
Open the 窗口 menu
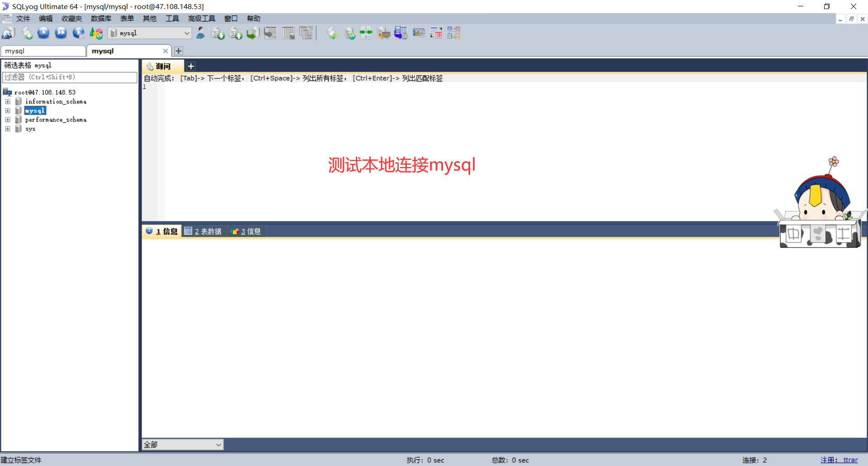click(231, 19)
